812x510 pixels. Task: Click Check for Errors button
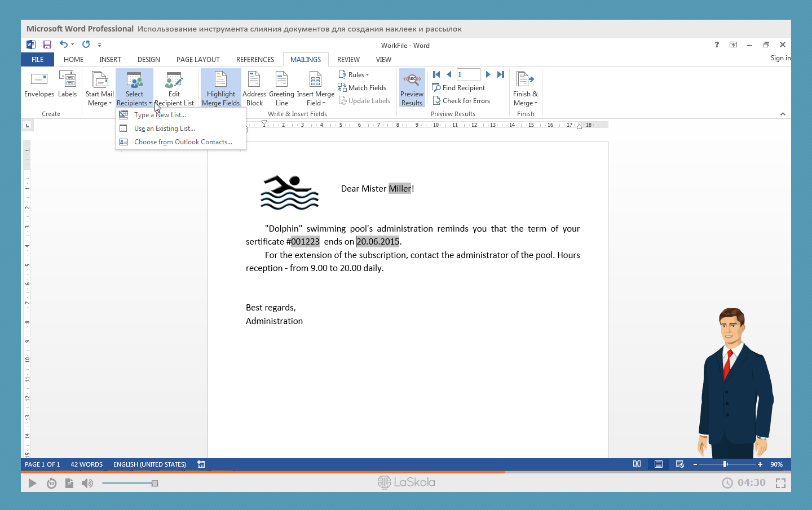pos(461,101)
